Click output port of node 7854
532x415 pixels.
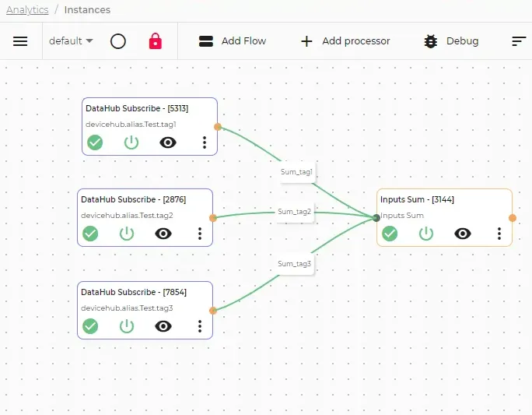tap(213, 311)
